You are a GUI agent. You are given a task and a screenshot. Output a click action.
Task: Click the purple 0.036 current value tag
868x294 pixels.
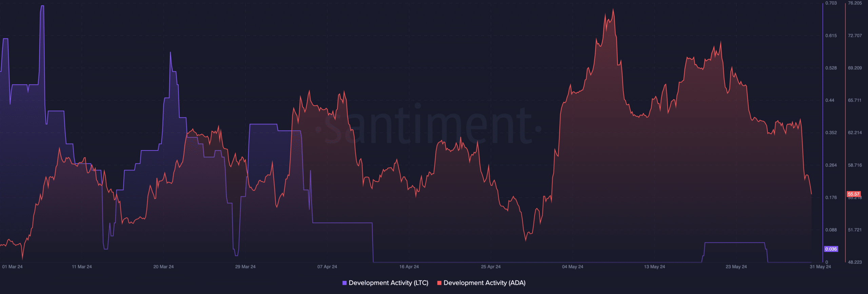click(831, 249)
